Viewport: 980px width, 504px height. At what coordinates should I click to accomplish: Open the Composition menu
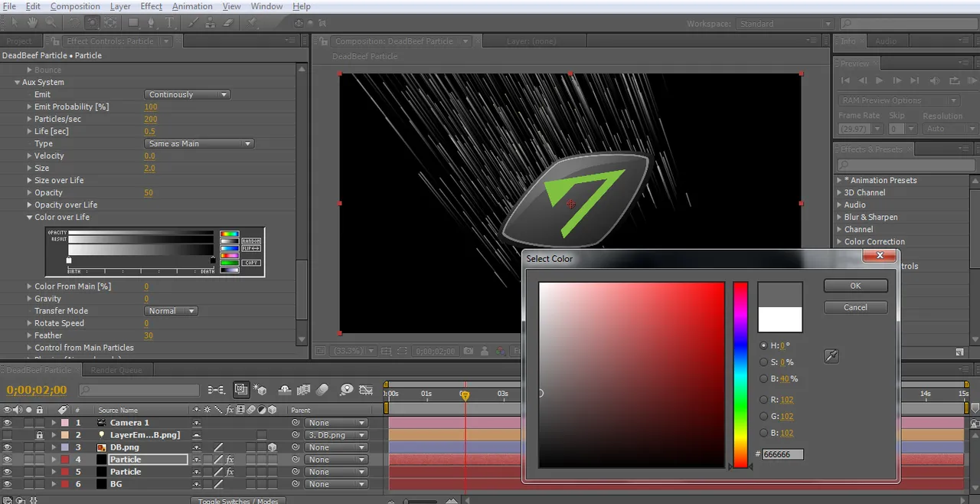75,6
